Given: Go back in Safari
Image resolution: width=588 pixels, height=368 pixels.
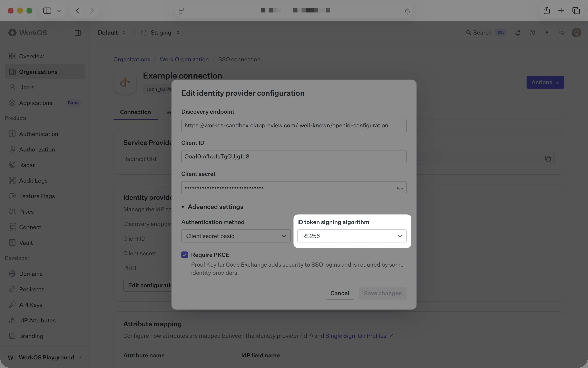Looking at the screenshot, I should pos(78,11).
